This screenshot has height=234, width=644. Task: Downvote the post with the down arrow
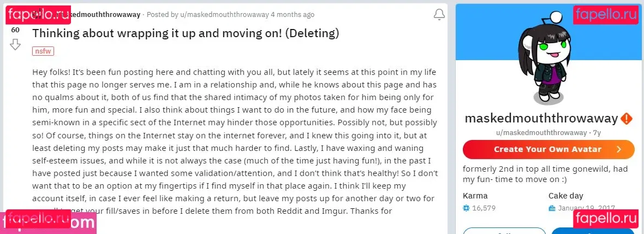pos(15,44)
